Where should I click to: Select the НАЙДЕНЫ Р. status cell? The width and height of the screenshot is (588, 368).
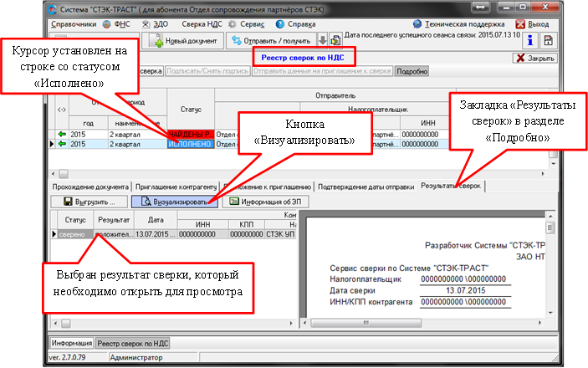191,135
